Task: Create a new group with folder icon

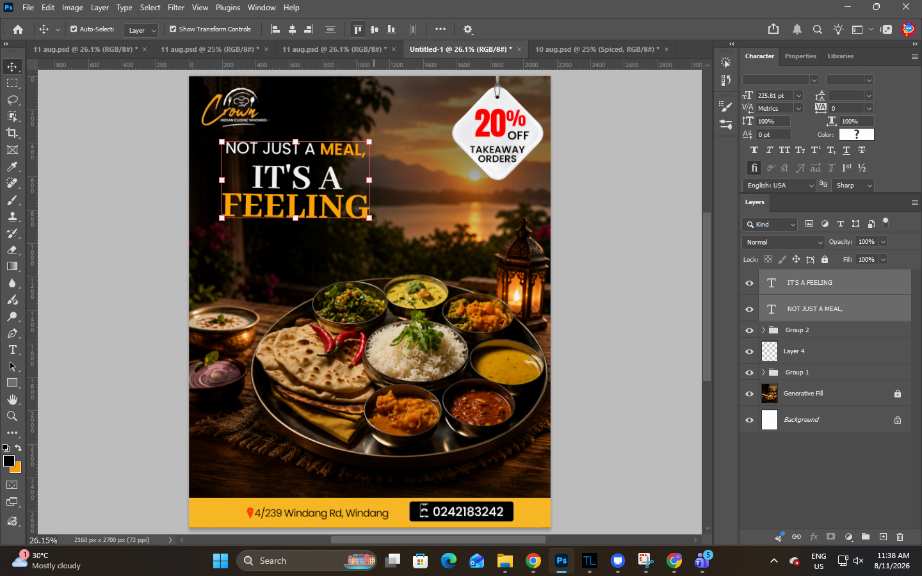Action: pyautogui.click(x=866, y=537)
